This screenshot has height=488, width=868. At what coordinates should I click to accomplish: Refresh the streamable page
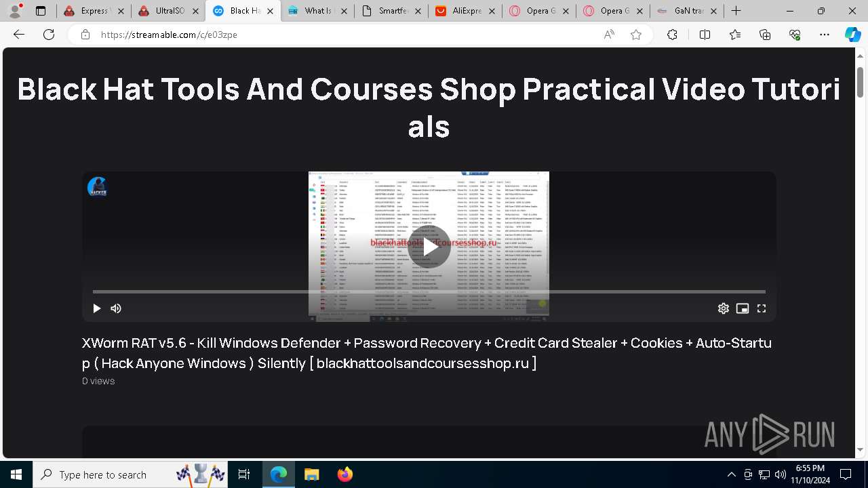pyautogui.click(x=49, y=35)
